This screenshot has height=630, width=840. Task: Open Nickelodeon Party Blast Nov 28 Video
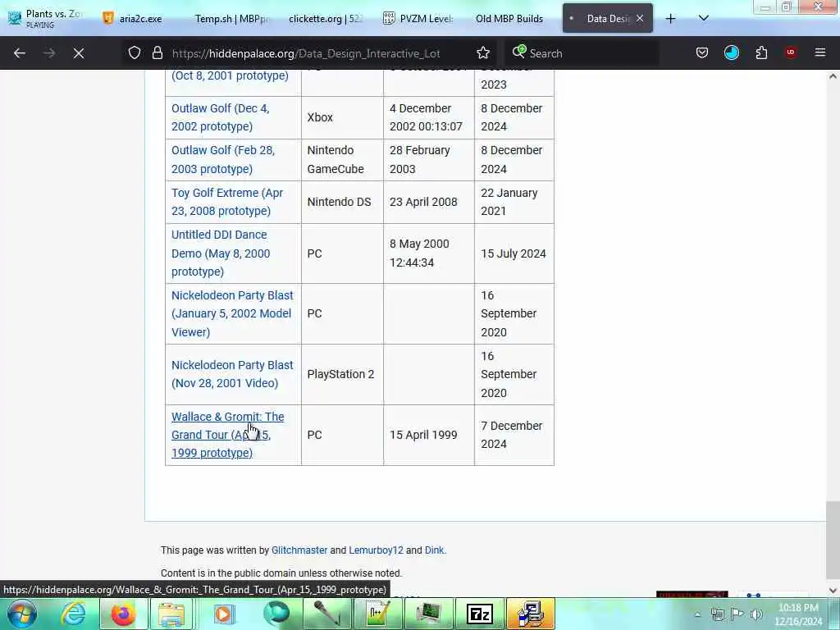[x=232, y=374]
